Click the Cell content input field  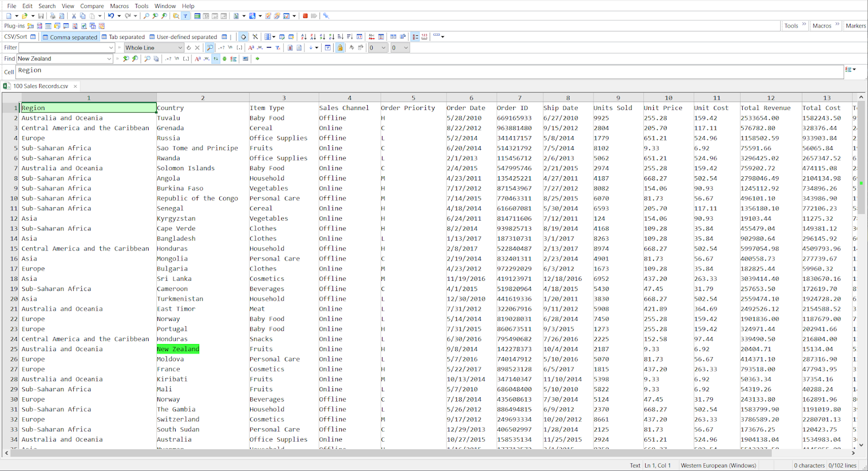pyautogui.click(x=429, y=72)
